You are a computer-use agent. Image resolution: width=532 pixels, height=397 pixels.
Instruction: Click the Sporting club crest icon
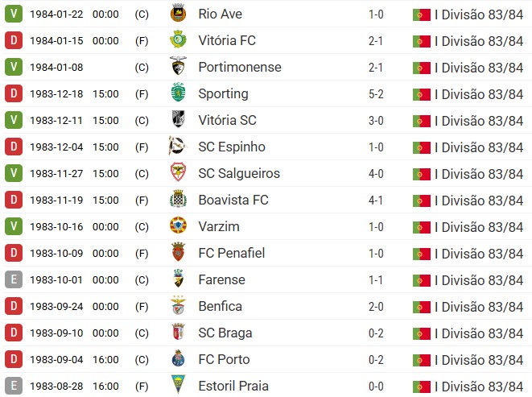tap(178, 94)
